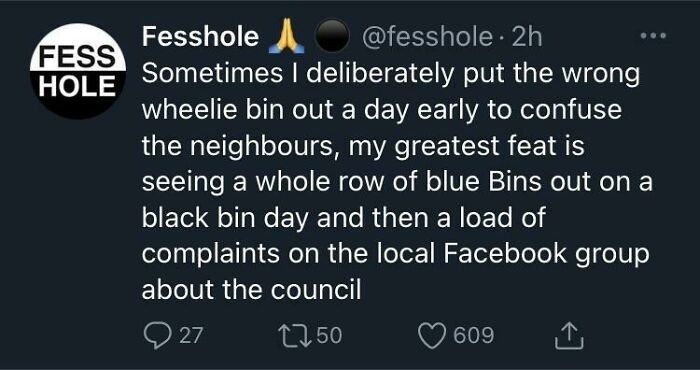The width and height of the screenshot is (700, 370).
Task: Open the three-dot more options menu
Action: pyautogui.click(x=654, y=35)
